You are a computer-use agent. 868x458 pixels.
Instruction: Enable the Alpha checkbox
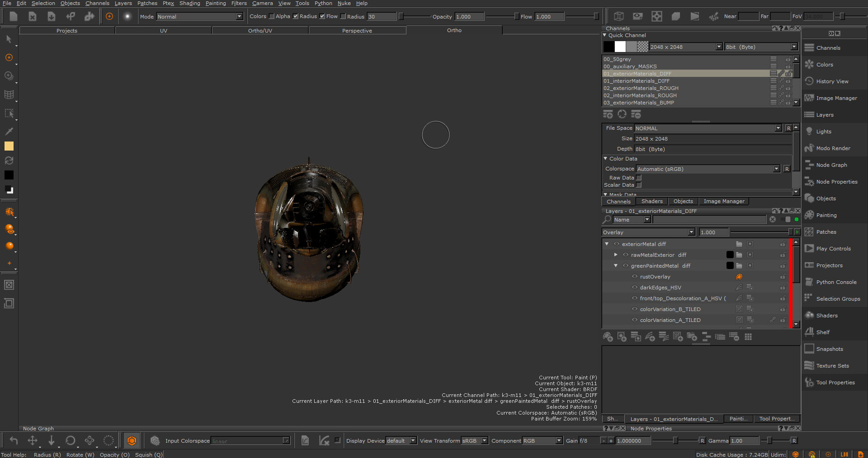[272, 16]
